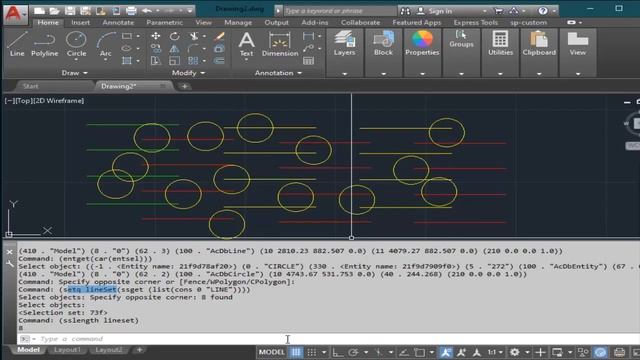
Task: Switch to the Annotate ribbon tab
Action: (118, 22)
